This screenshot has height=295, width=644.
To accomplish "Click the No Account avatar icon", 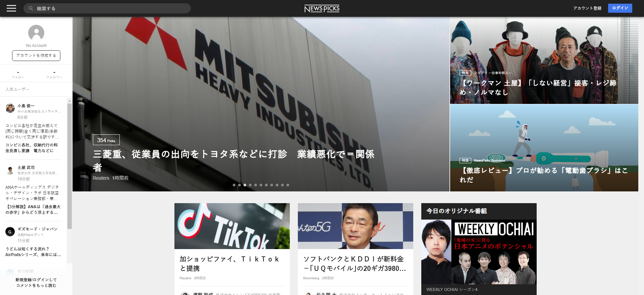I will tap(36, 33).
